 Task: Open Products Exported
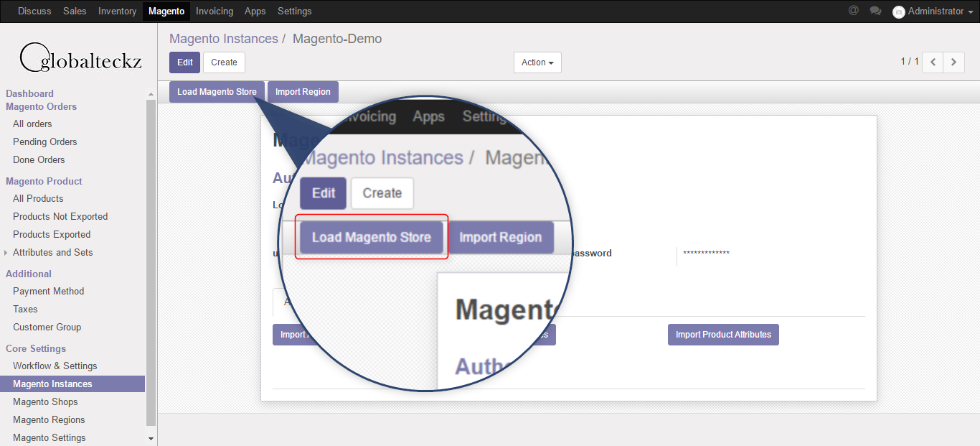coord(52,234)
